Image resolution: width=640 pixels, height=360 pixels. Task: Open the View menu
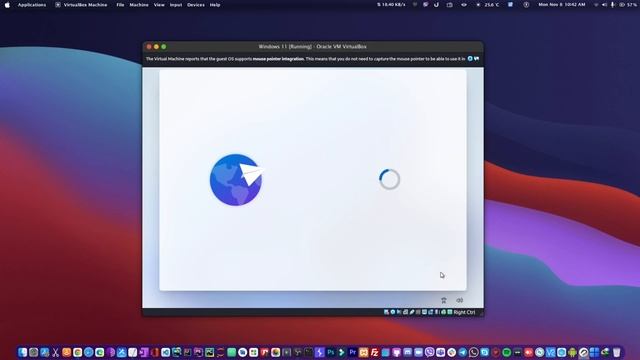click(159, 5)
